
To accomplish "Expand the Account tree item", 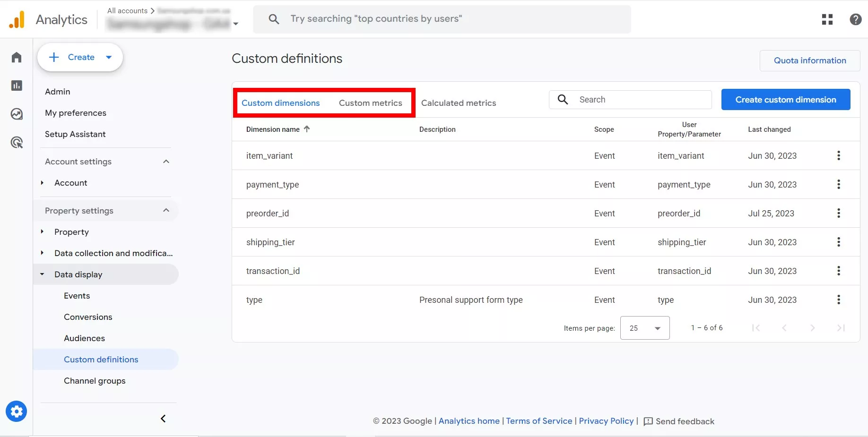I will 42,183.
